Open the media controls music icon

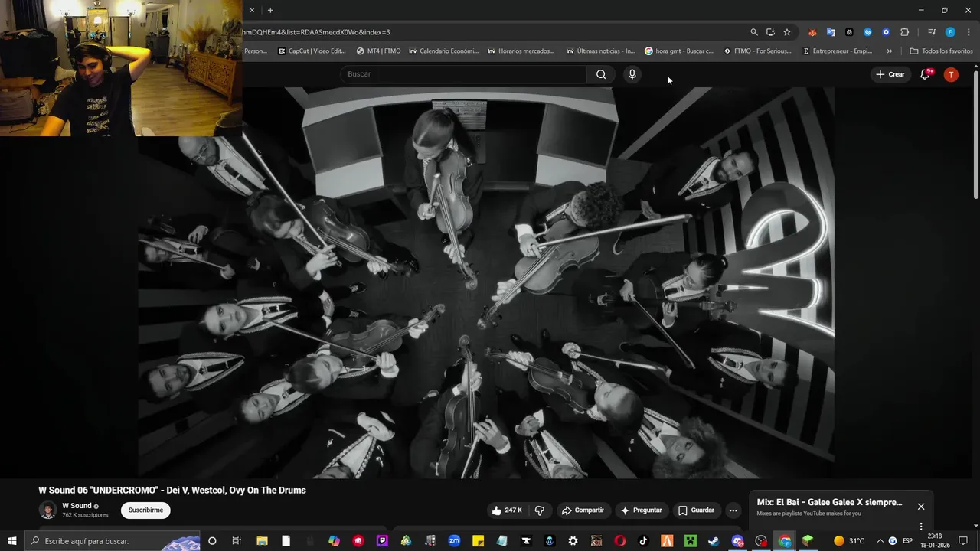(x=931, y=32)
